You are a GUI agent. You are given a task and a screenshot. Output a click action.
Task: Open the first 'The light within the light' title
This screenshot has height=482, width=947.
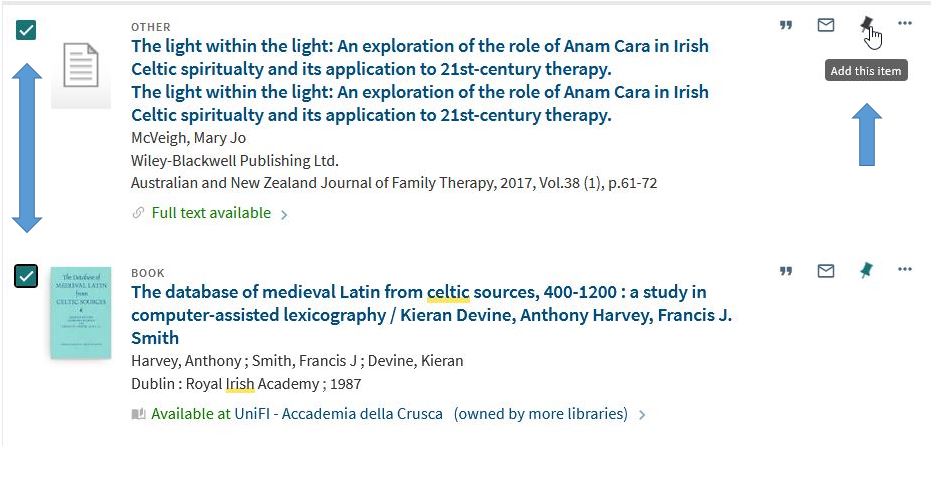tap(420, 58)
